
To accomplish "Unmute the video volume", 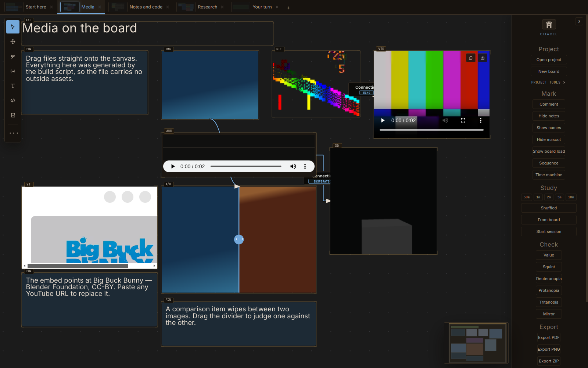I will pyautogui.click(x=445, y=120).
